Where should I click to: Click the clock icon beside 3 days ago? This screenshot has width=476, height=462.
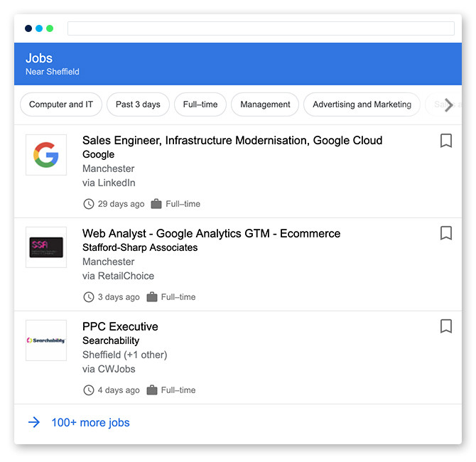(89, 297)
